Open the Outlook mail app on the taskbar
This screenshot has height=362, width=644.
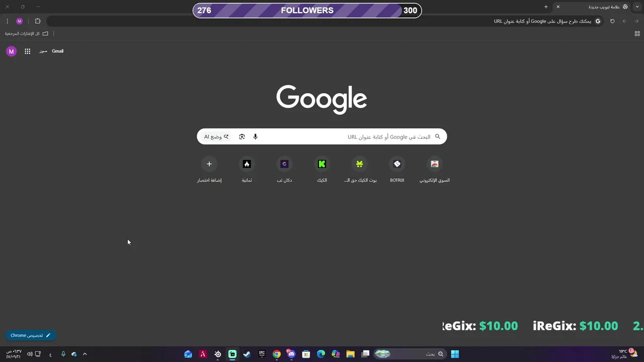coord(188,354)
